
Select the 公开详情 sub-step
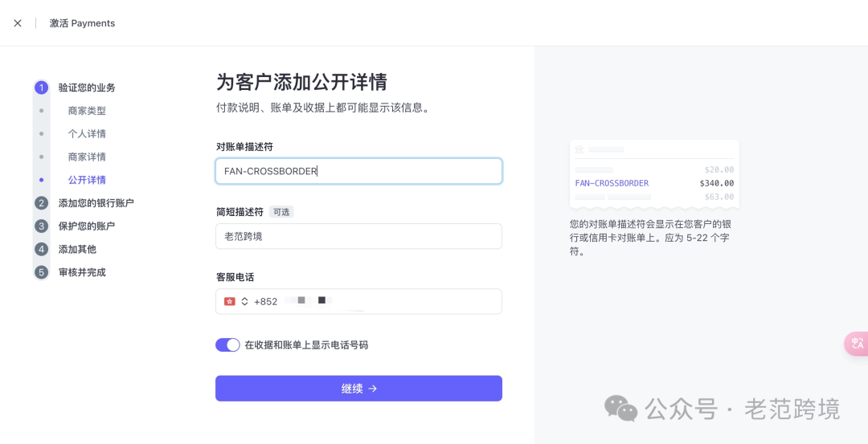click(87, 180)
